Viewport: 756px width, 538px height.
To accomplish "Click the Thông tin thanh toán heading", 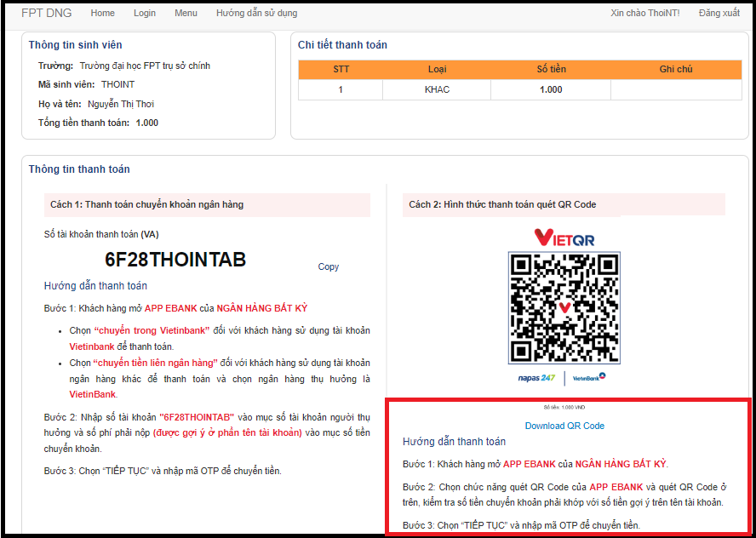I will point(79,169).
